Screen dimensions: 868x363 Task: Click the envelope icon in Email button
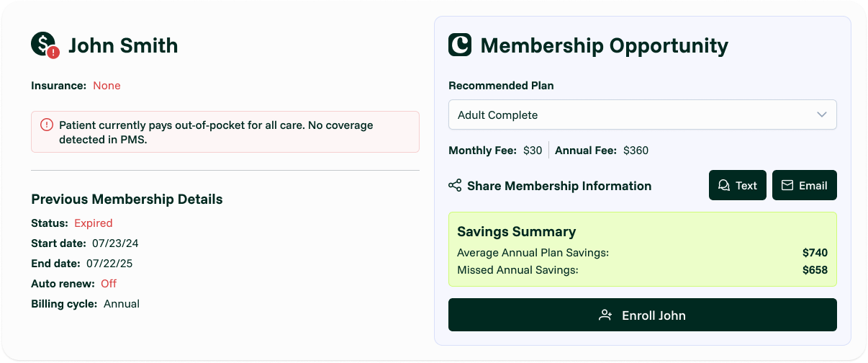[787, 186]
